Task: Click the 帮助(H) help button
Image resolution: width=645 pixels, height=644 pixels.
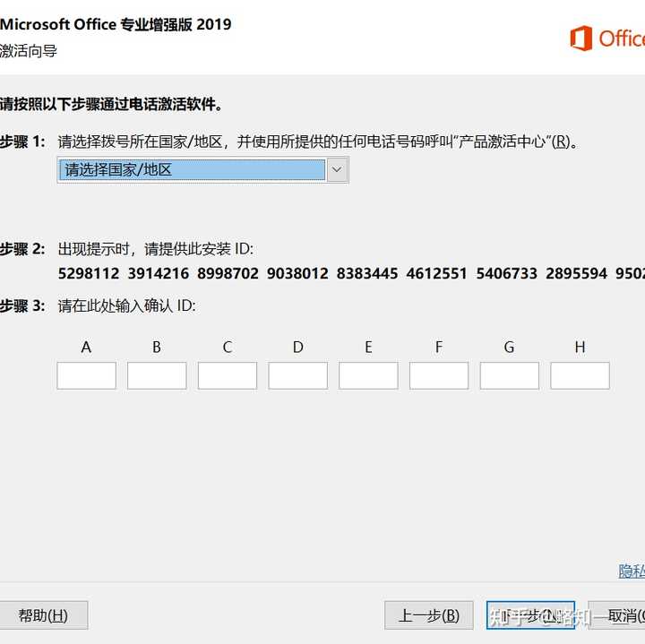Action: coord(43,615)
